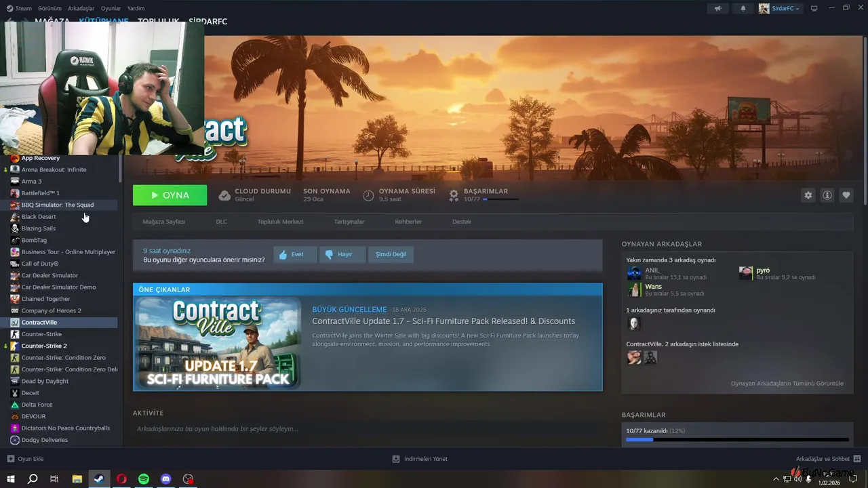Click the achievements gear icon by Başarımlar
Image resolution: width=868 pixels, height=488 pixels.
[x=454, y=195]
